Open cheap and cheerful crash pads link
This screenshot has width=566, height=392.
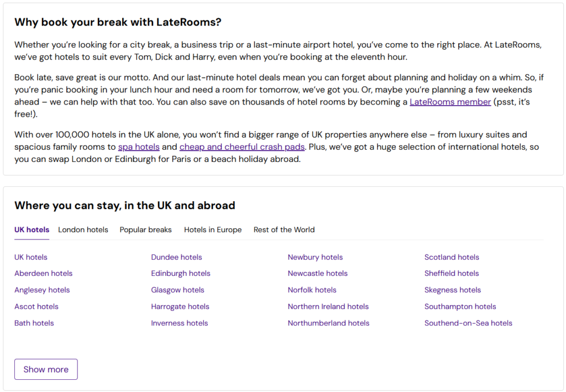242,147
